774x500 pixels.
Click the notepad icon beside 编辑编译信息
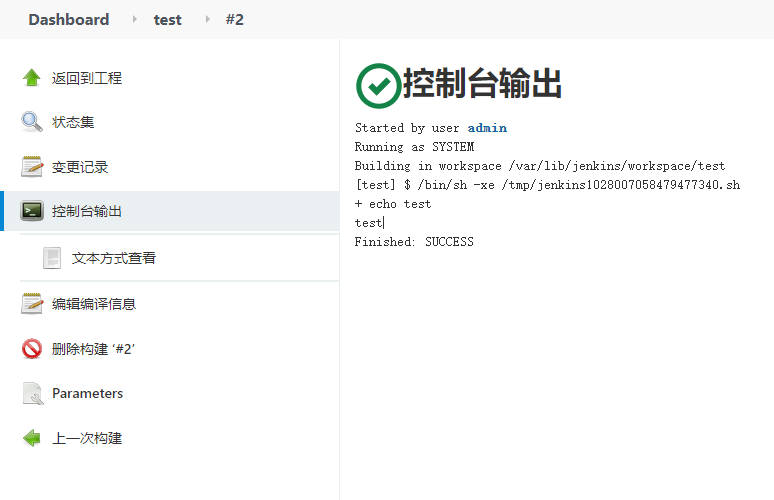pos(32,304)
